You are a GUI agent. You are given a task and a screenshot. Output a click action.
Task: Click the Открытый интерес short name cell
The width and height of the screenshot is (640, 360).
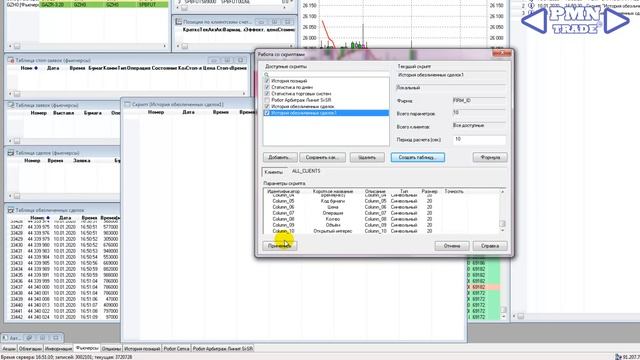click(x=333, y=231)
